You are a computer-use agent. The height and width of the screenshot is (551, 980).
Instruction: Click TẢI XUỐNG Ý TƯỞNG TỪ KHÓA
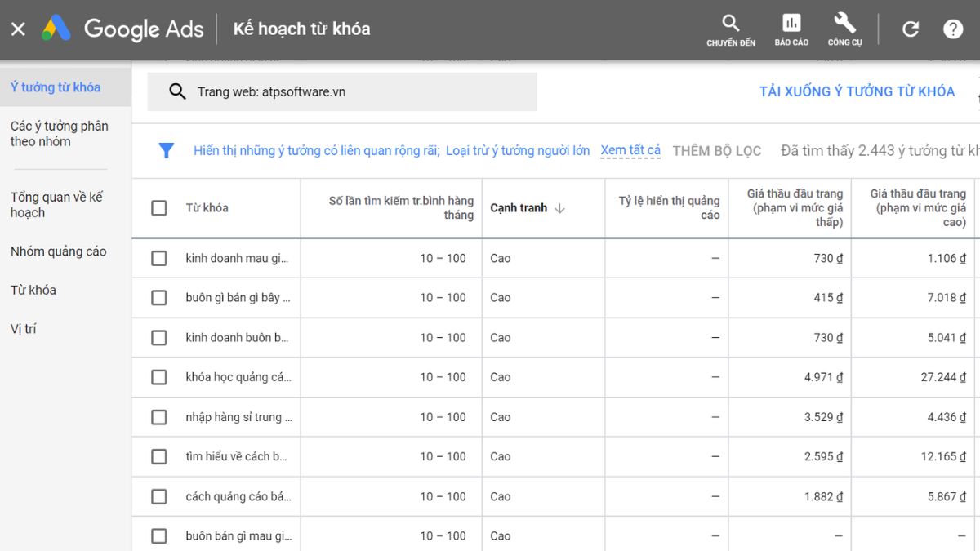pos(857,91)
